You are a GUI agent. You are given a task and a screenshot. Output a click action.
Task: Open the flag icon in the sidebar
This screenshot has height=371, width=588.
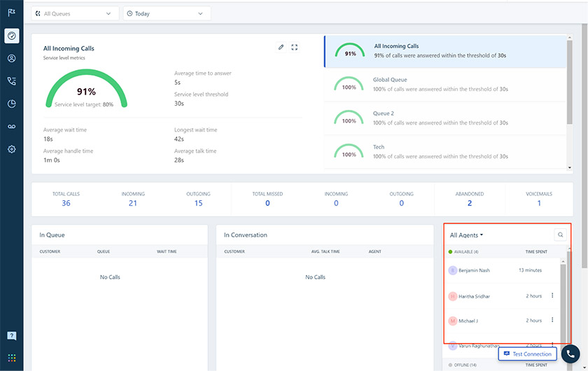(x=12, y=13)
